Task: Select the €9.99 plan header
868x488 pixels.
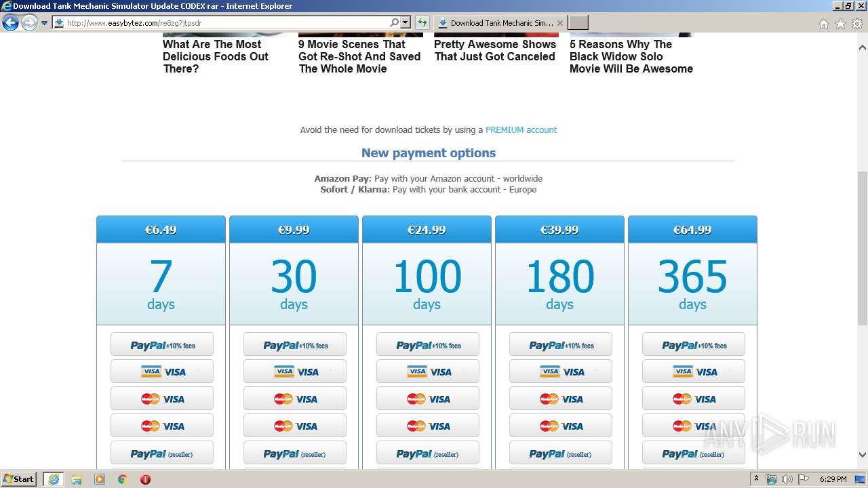Action: click(x=294, y=230)
